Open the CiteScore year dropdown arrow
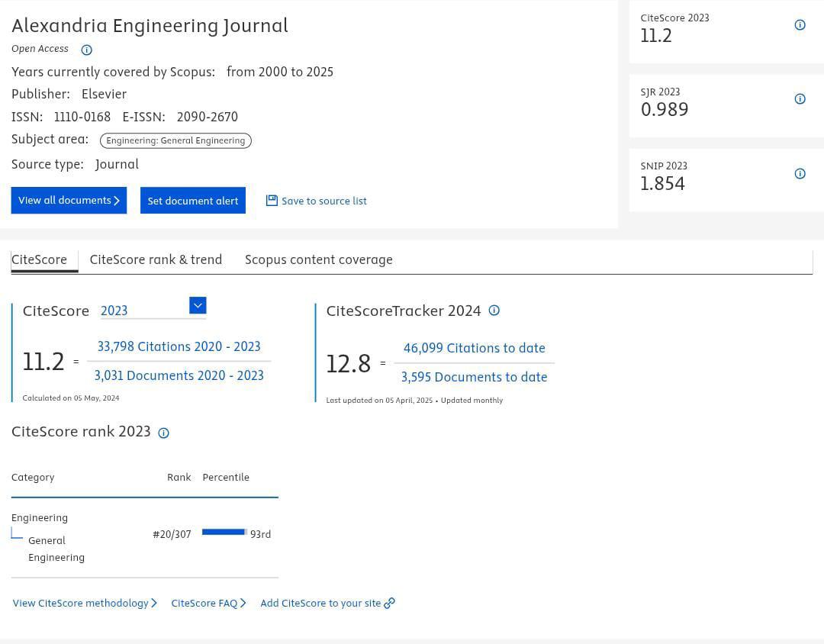The image size is (824, 644). (x=198, y=306)
